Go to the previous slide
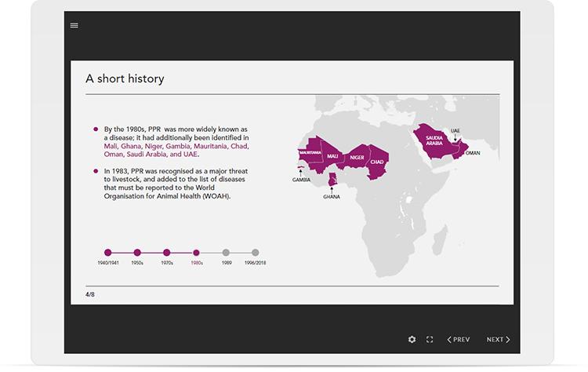Image resolution: width=588 pixels, height=372 pixels. tap(459, 340)
